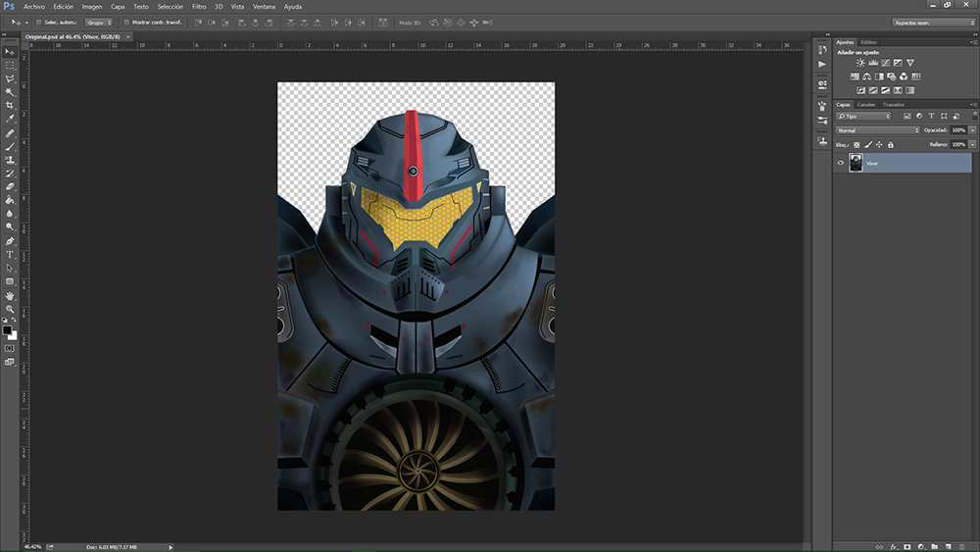This screenshot has height=552, width=980.
Task: Select the Eyedropper tool
Action: coord(10,119)
